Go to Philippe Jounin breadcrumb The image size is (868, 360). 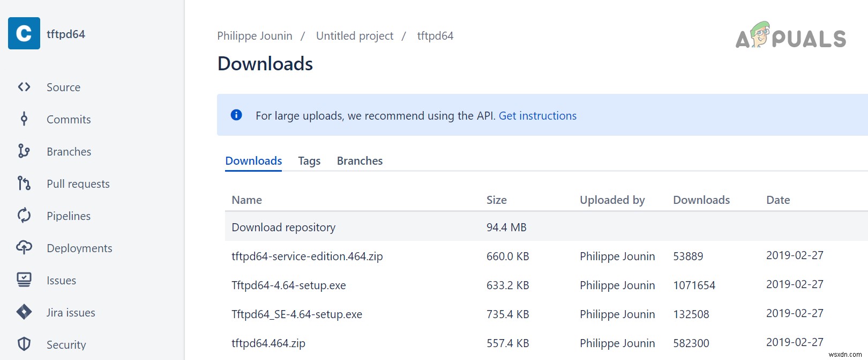255,36
